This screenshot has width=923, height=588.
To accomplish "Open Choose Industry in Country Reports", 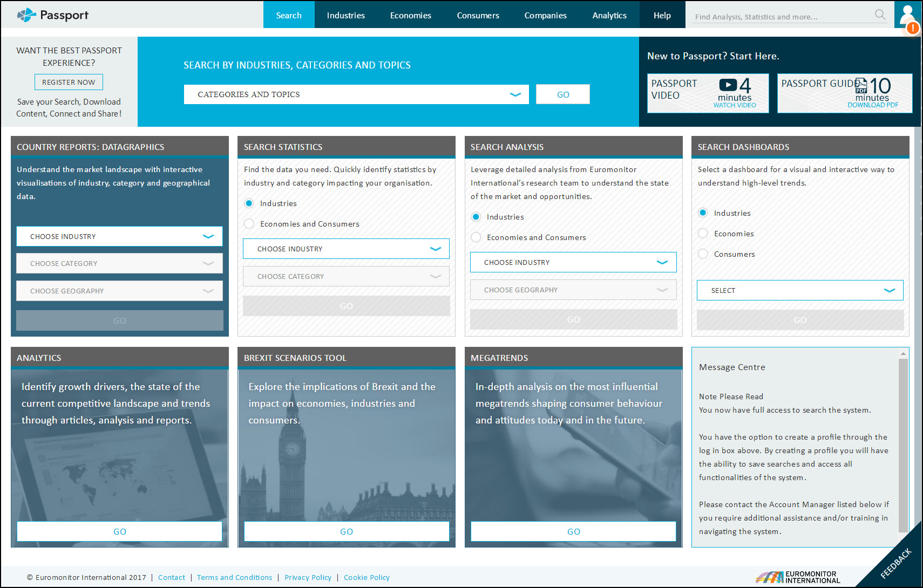I will [x=119, y=236].
